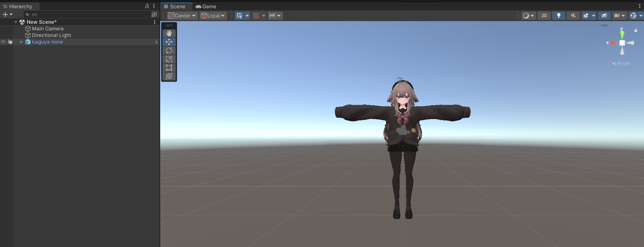Screen dimensions: 644x247
Task: Open search-by-type picker in Hierarchy search
Action: point(154,15)
